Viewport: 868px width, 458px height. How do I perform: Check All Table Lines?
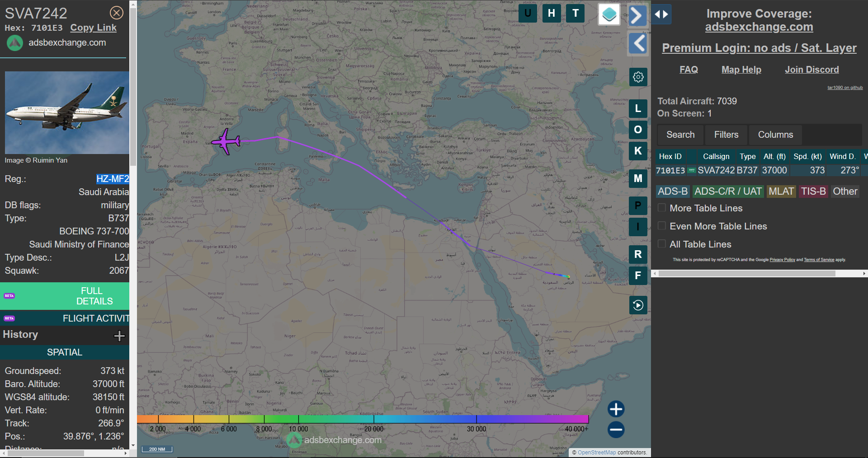point(662,244)
